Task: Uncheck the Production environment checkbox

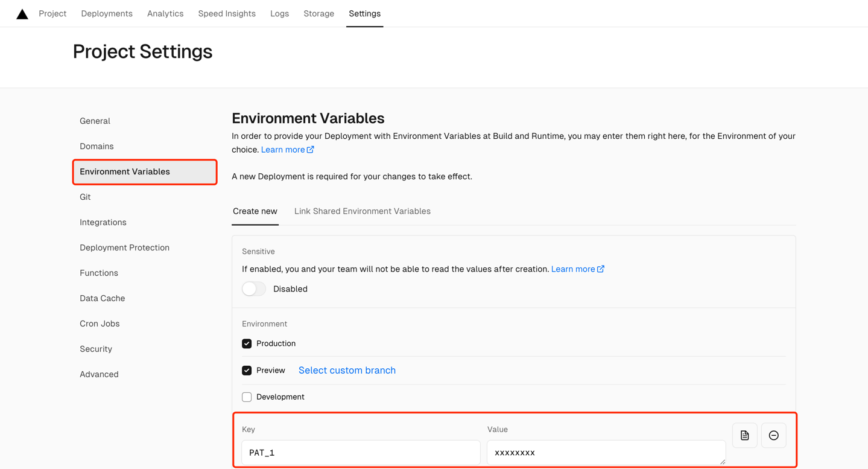Action: coord(247,343)
